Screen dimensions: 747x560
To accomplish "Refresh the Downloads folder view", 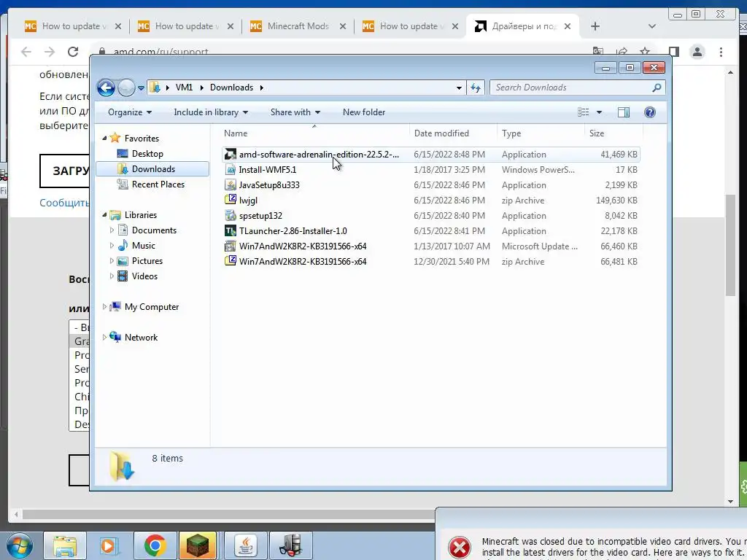I will click(x=476, y=87).
